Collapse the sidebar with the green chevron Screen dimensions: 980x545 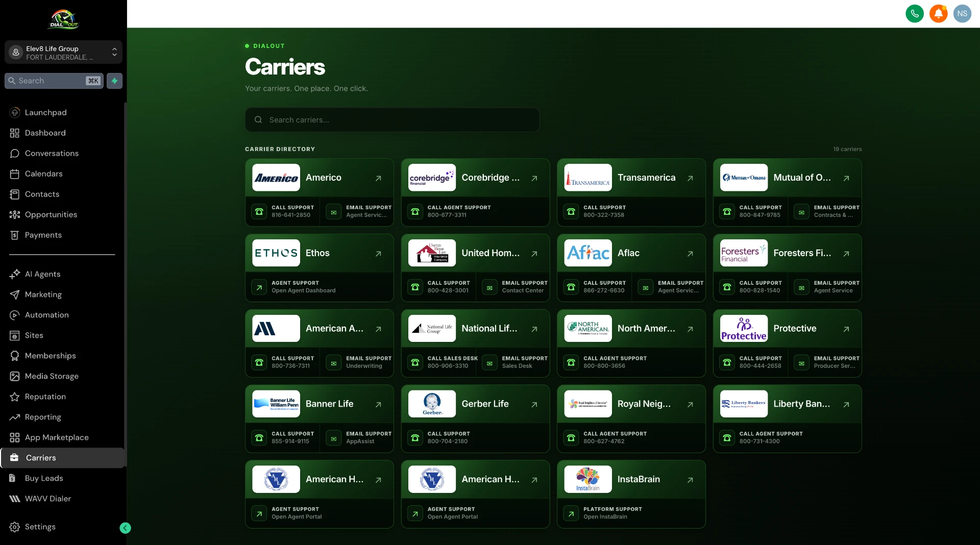(x=125, y=528)
